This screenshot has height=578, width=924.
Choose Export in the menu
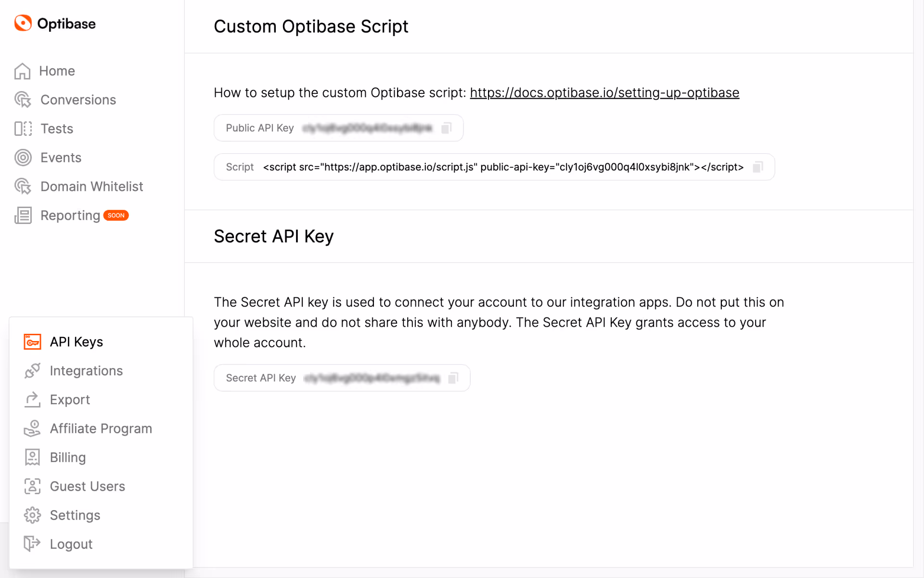click(70, 399)
